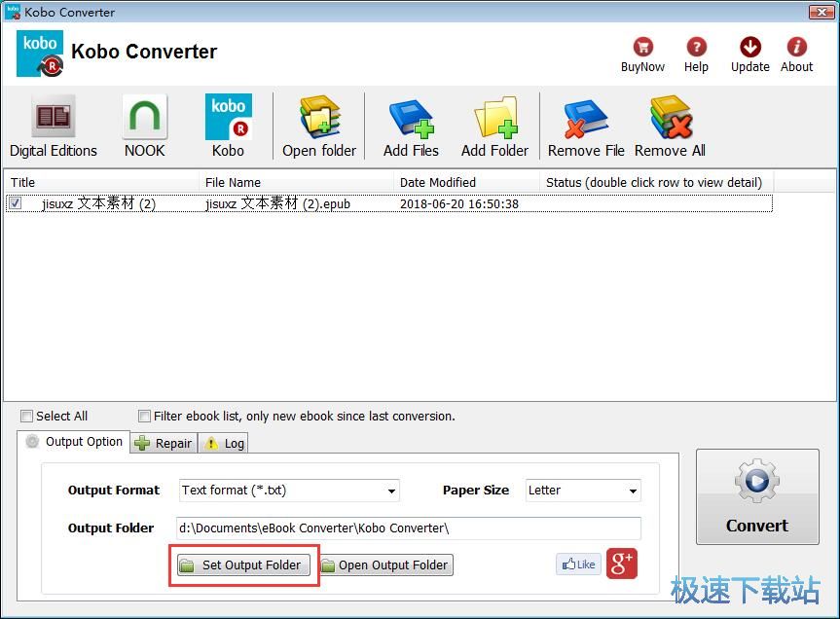Image resolution: width=840 pixels, height=619 pixels.
Task: Check the Select All checkbox
Action: [x=26, y=416]
